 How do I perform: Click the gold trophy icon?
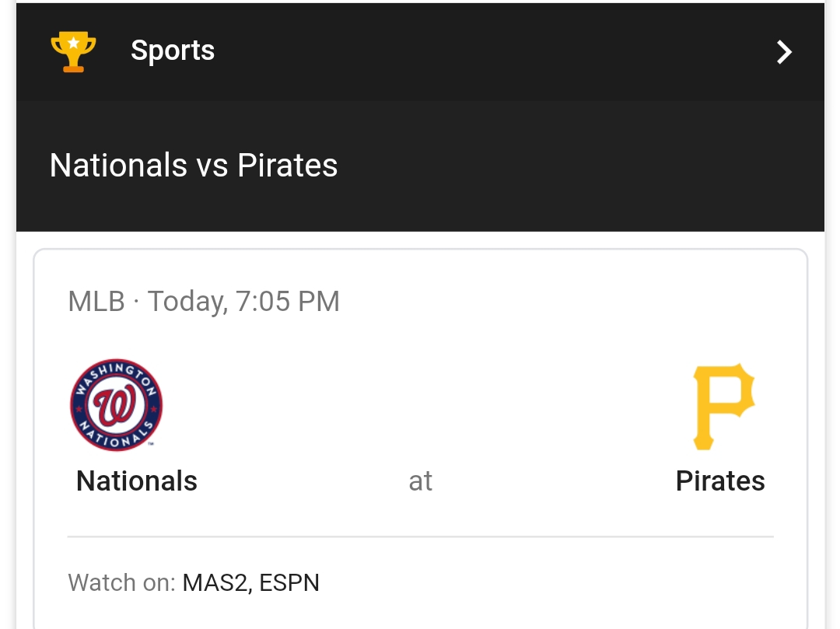[73, 52]
